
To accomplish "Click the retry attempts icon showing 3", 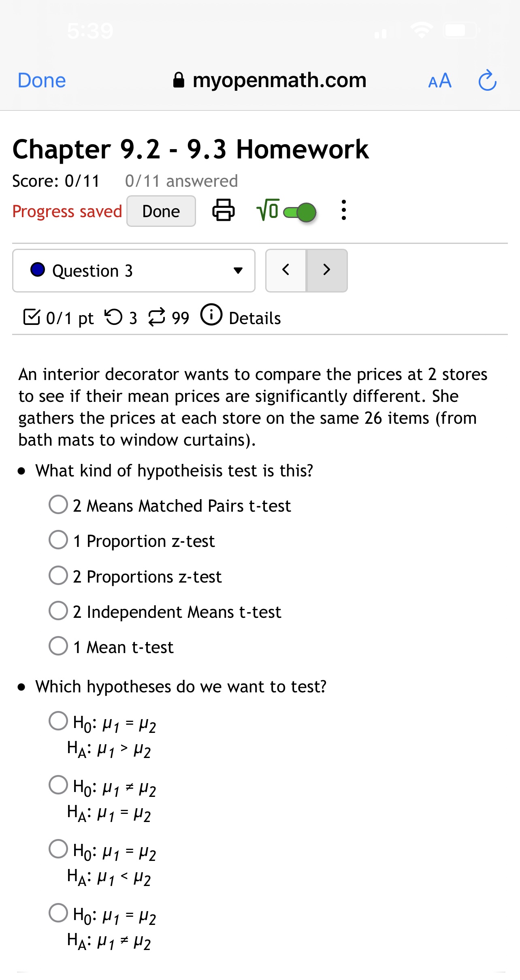I will click(113, 317).
